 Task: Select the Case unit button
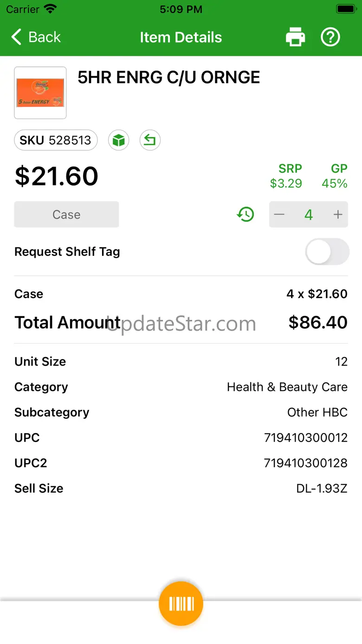[66, 215]
